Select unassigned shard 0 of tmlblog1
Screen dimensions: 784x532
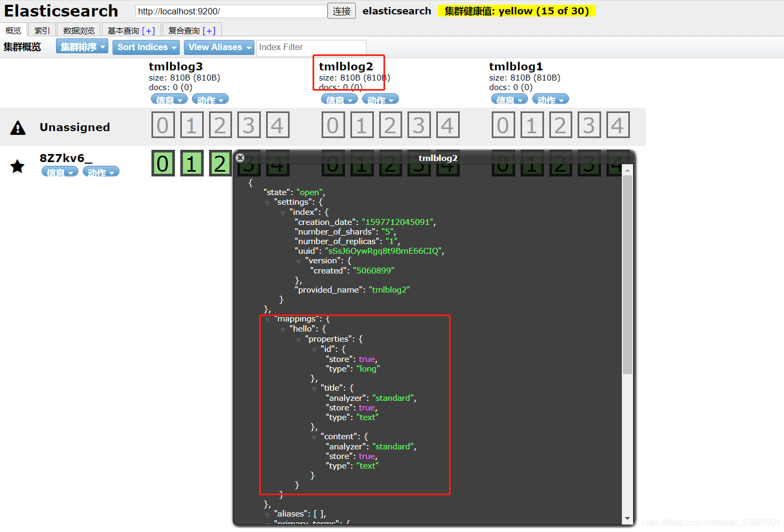pyautogui.click(x=503, y=125)
